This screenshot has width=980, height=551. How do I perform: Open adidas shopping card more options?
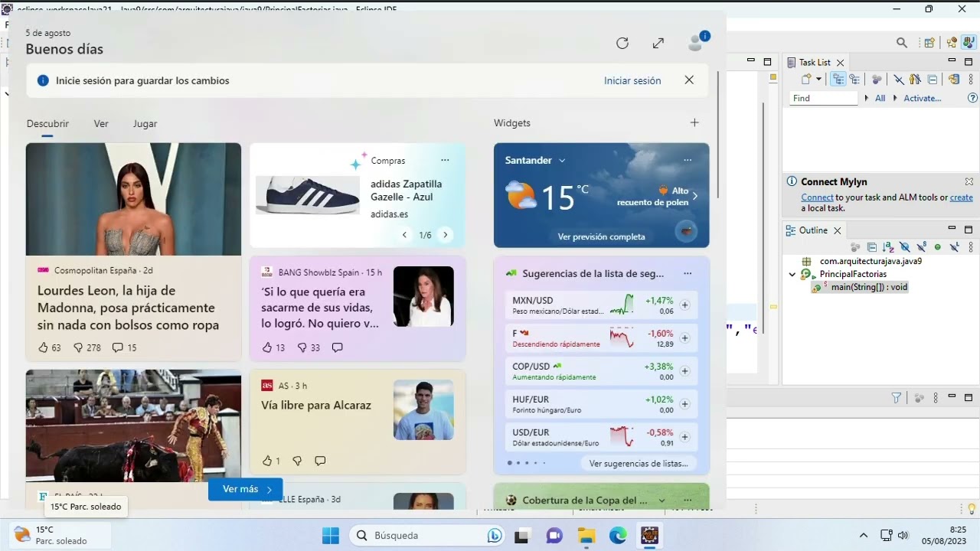click(445, 160)
